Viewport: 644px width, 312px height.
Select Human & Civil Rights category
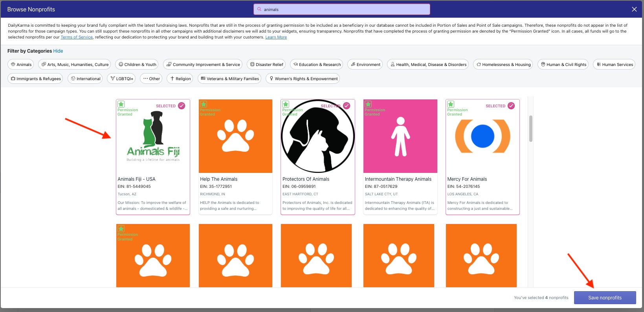click(563, 64)
